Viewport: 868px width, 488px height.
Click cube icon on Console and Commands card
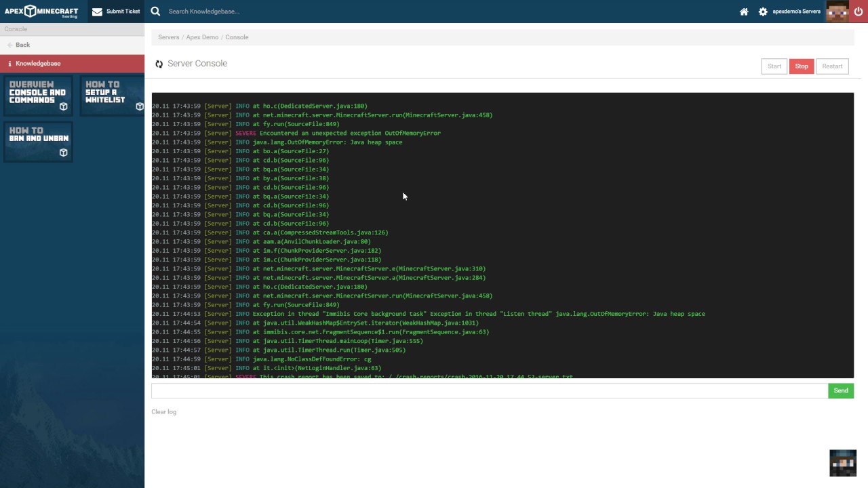[63, 106]
